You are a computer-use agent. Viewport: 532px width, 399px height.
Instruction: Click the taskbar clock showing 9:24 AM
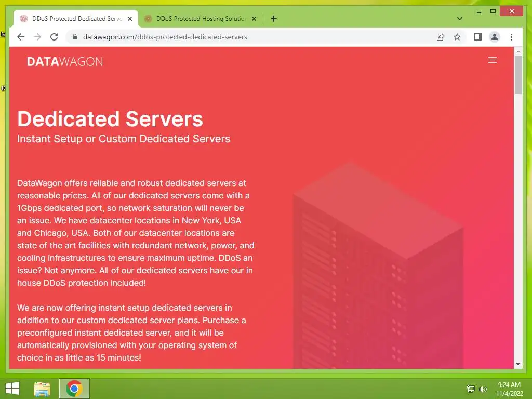pyautogui.click(x=509, y=389)
